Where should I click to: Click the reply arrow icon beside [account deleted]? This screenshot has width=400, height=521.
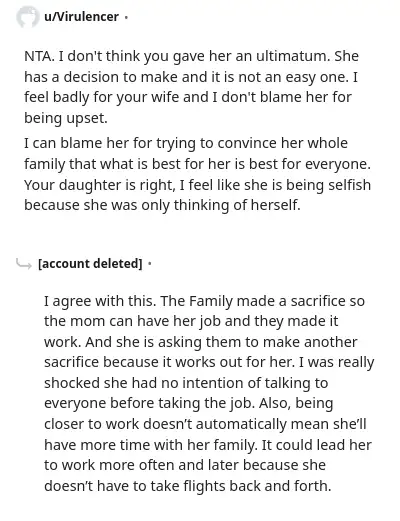tap(24, 264)
